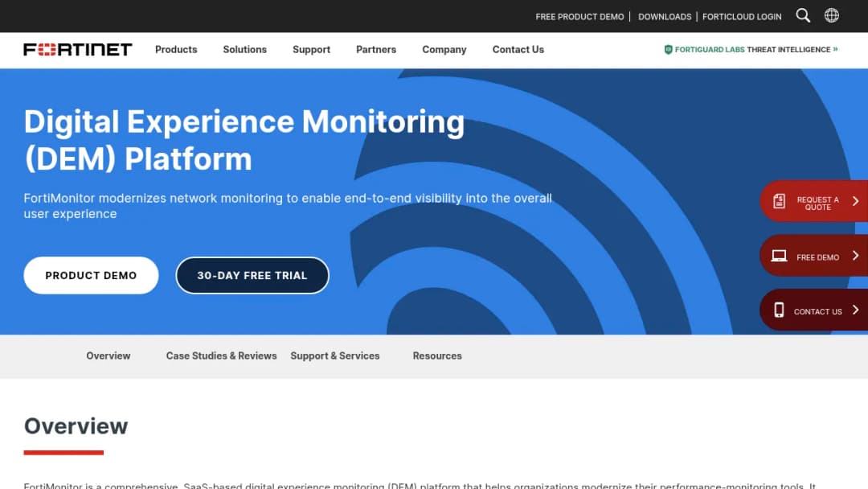
Task: Open the Support menu
Action: [311, 49]
